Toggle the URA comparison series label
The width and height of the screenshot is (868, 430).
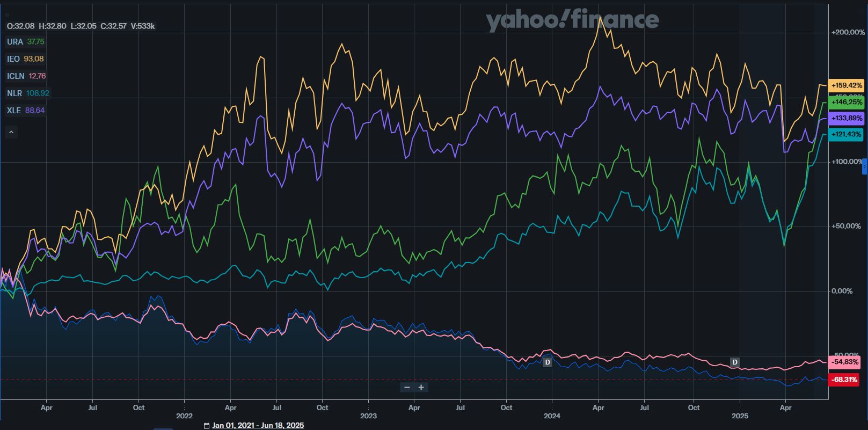tap(15, 42)
